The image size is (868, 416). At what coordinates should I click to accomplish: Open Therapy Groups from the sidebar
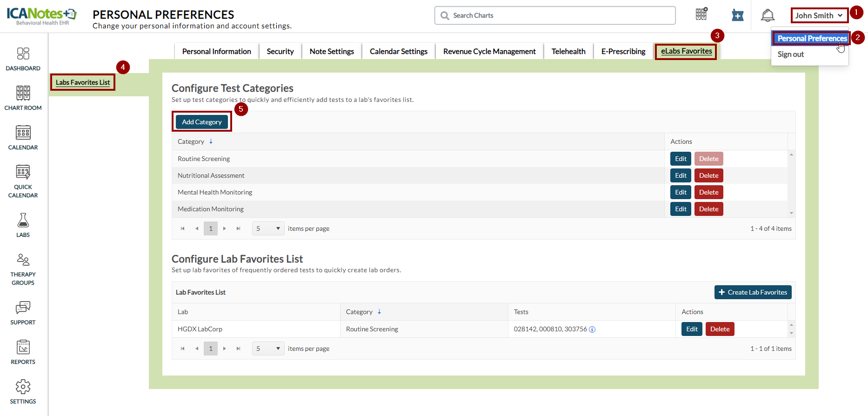click(23, 269)
